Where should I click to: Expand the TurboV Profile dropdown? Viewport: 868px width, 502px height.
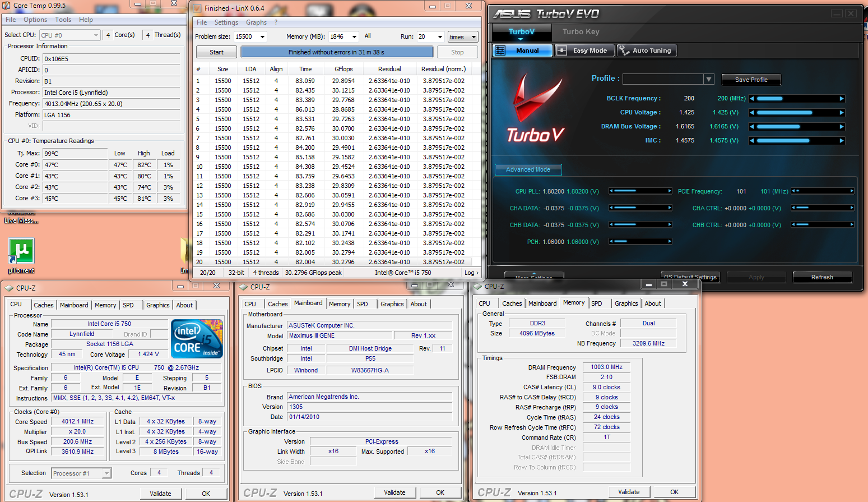(x=708, y=79)
